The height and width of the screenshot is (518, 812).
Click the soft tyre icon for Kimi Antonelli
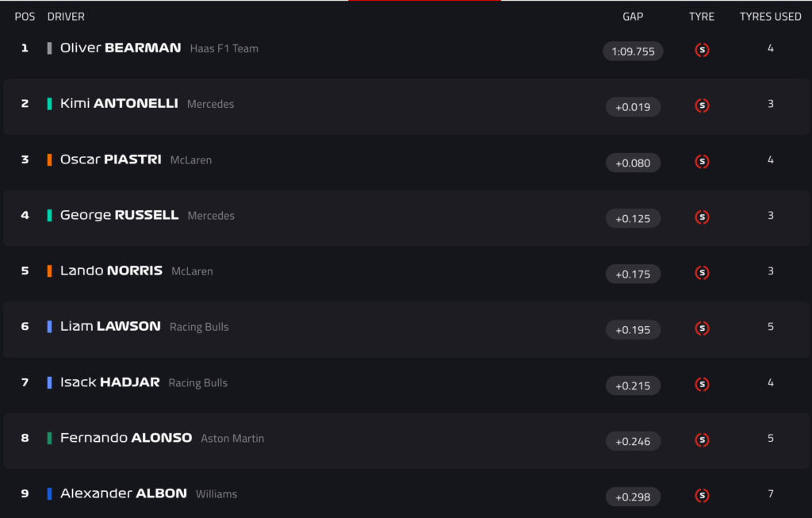702,106
